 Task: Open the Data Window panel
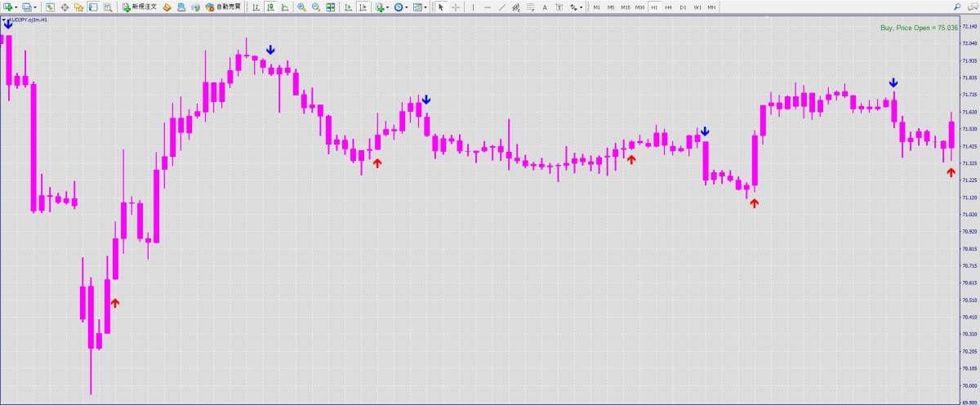(65, 7)
